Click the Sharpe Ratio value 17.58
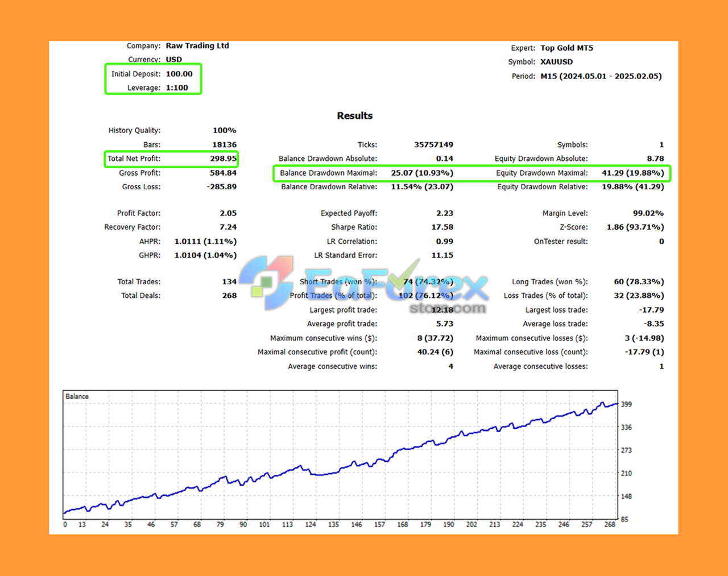This screenshot has width=728, height=576. coord(442,227)
